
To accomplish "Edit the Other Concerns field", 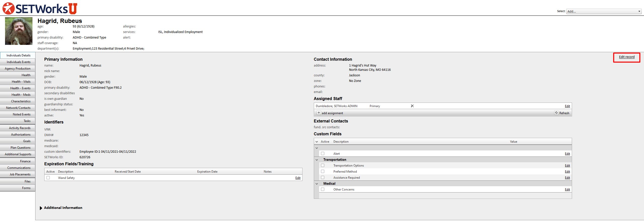I will click(567, 189).
